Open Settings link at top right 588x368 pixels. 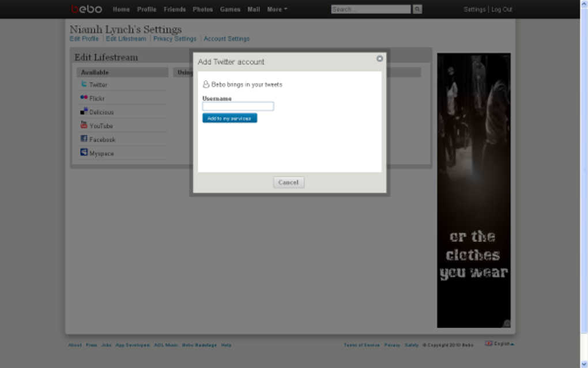pyautogui.click(x=474, y=9)
